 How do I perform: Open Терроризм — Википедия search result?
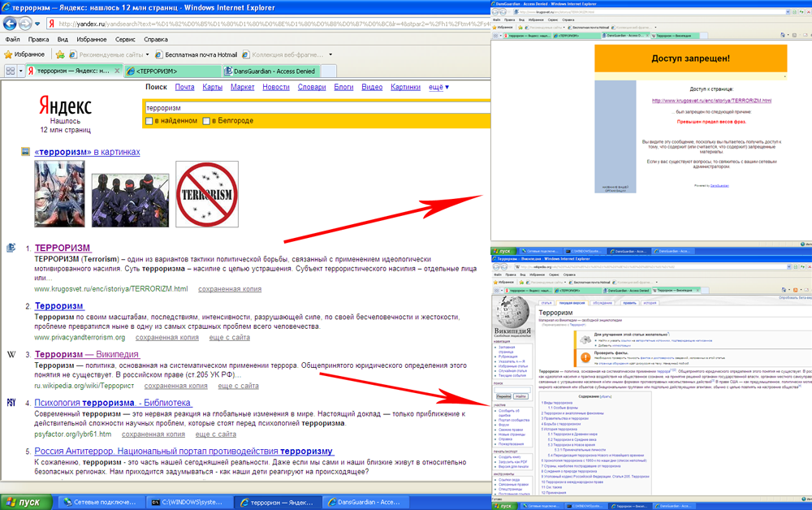tap(87, 354)
